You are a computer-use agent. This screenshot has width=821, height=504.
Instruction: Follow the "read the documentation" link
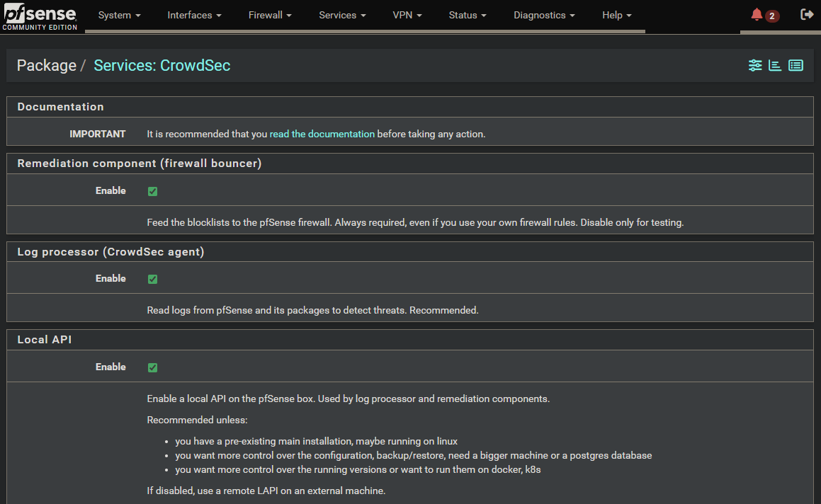(x=322, y=134)
